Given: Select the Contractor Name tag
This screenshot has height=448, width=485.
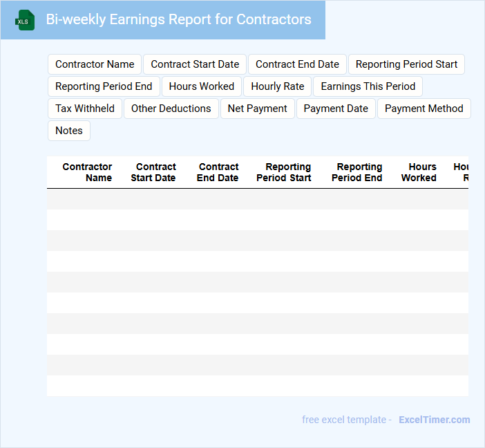Looking at the screenshot, I should click(95, 64).
